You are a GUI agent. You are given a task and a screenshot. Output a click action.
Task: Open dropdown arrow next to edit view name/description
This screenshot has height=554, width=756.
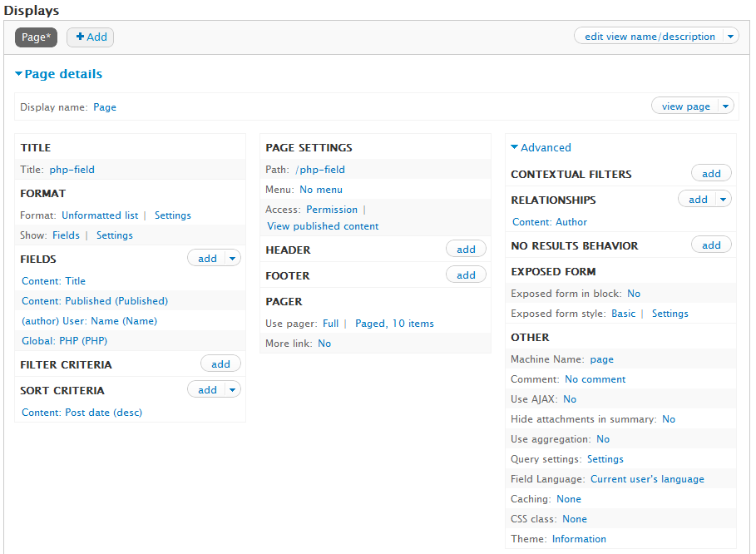click(729, 37)
